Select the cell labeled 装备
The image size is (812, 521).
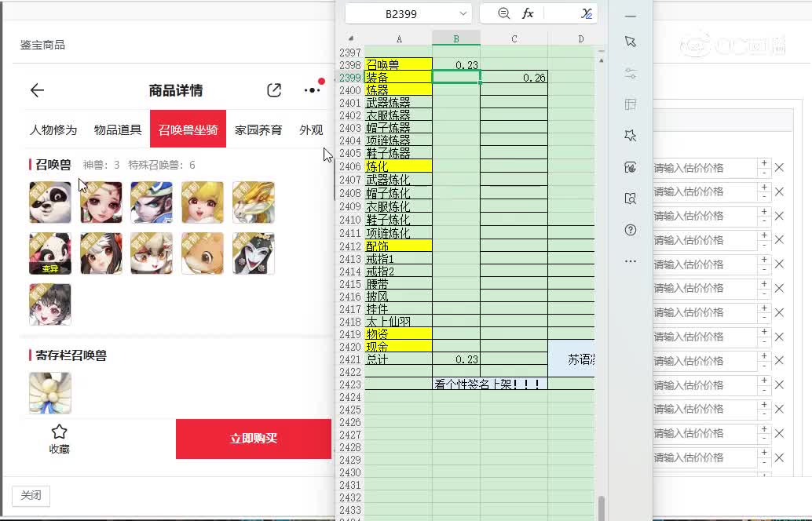[399, 78]
